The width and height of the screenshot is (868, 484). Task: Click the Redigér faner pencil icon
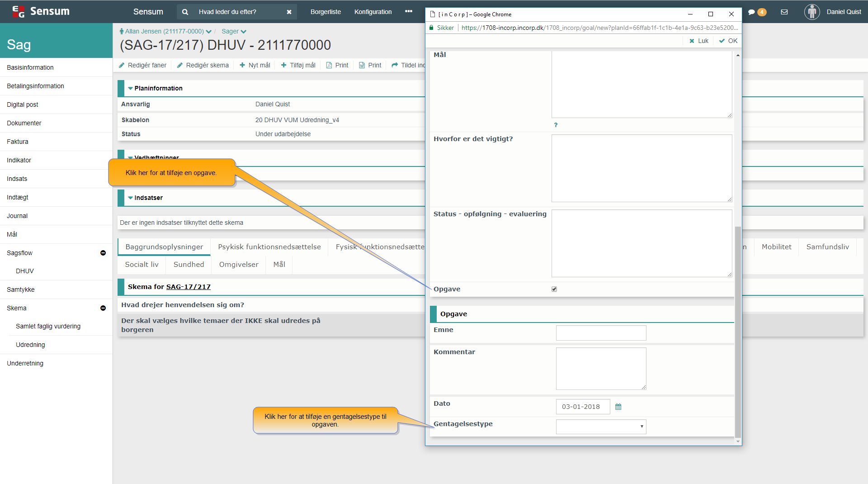coord(122,65)
